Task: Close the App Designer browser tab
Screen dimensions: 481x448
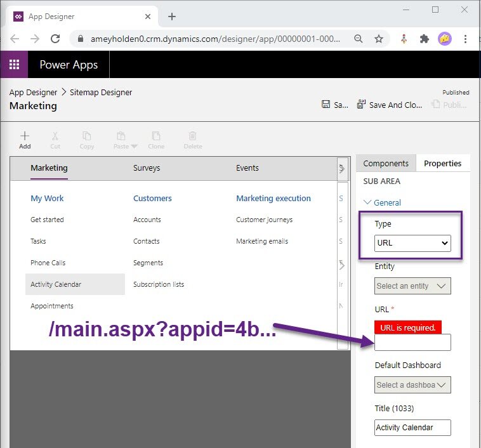Action: 148,16
